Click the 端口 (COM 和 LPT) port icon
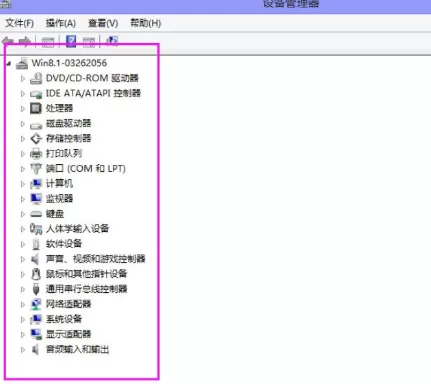This screenshot has height=390, width=431. [36, 169]
